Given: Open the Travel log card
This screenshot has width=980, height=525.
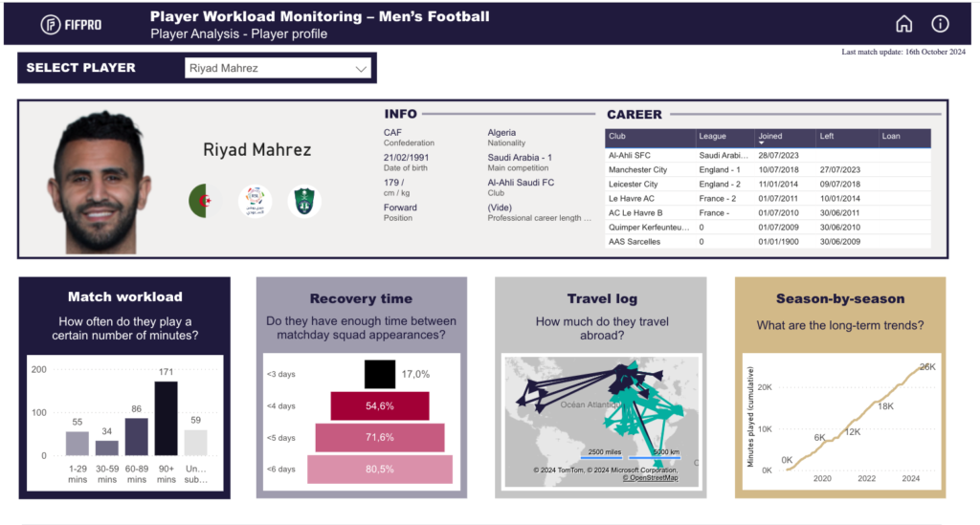Looking at the screenshot, I should tap(601, 298).
